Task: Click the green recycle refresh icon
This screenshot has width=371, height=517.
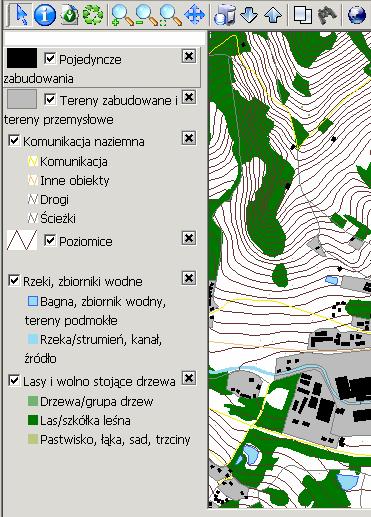Action: click(93, 15)
